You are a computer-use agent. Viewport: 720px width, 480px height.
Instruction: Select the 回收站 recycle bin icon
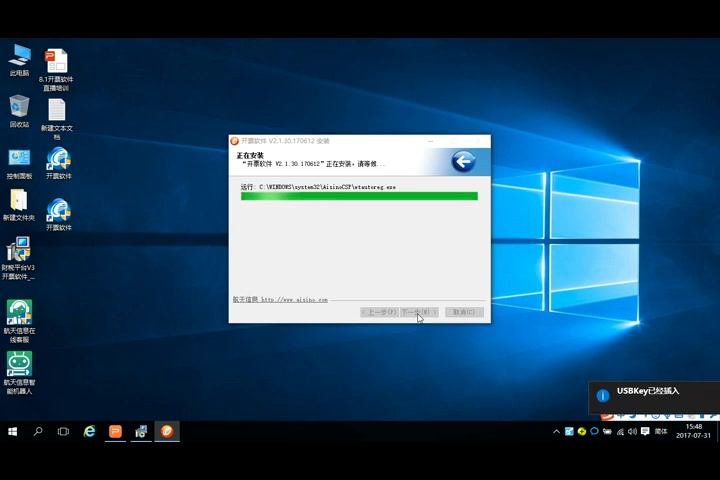[x=19, y=111]
